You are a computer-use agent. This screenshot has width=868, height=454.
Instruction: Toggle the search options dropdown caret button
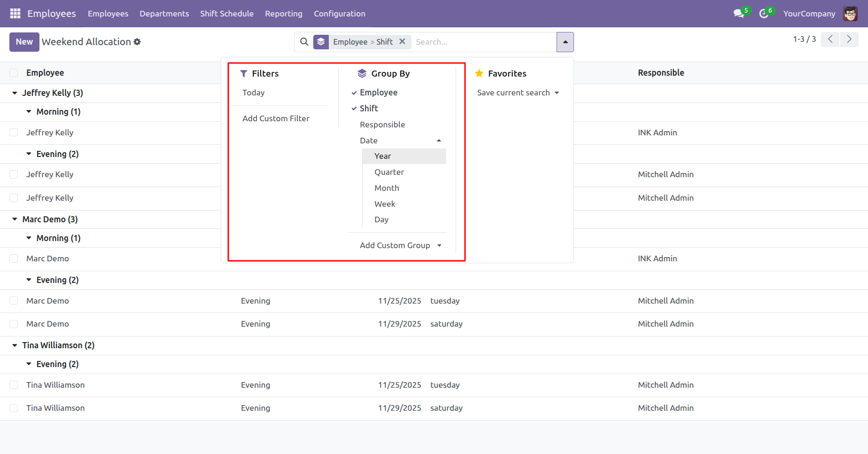(x=565, y=42)
